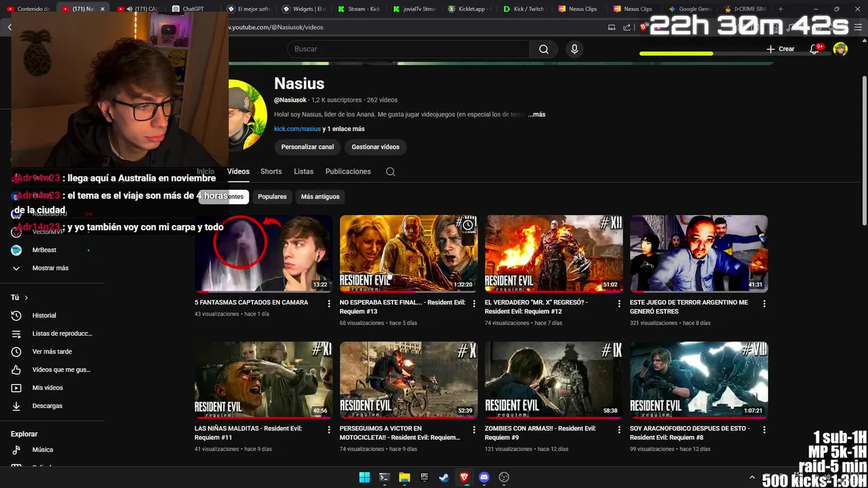Open a new browser tab with plus
Screen dimensions: 868x488
click(x=781, y=9)
